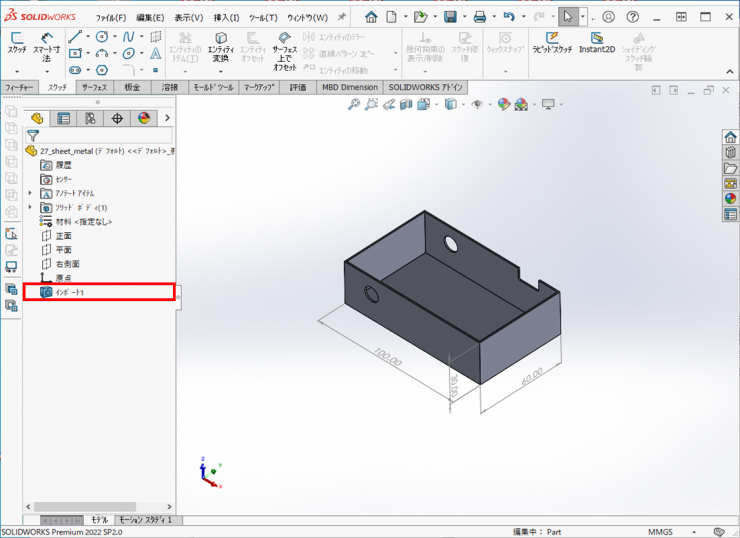Screen dimensions: 740x538
Task: Switch to the 板金 tab
Action: click(132, 87)
